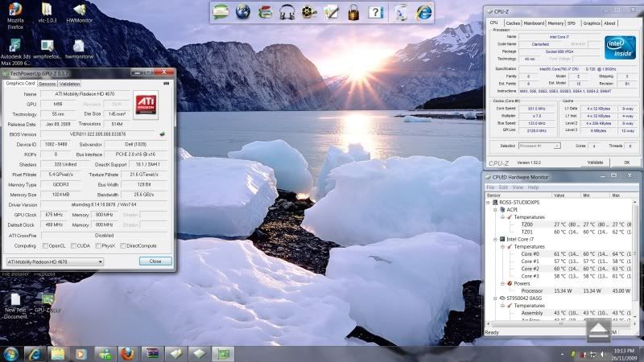This screenshot has height=362, width=644.
Task: Launch the HWMonitor desktop shortcut
Action: (x=79, y=11)
